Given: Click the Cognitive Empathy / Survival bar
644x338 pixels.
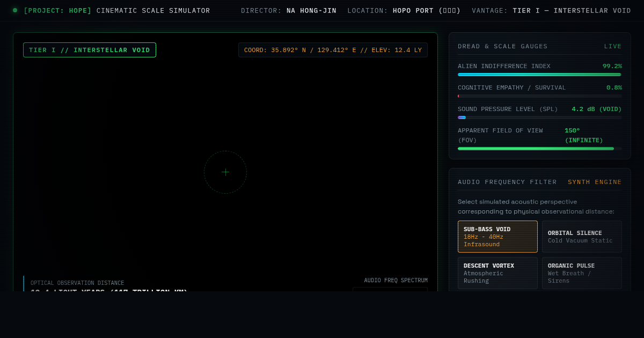Looking at the screenshot, I should (x=540, y=96).
